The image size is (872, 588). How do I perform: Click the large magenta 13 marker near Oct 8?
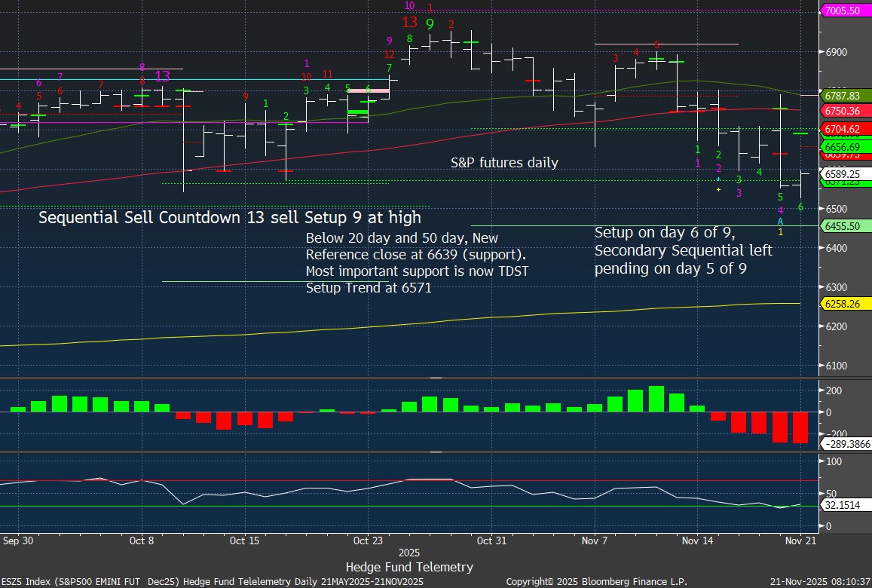coord(162,76)
